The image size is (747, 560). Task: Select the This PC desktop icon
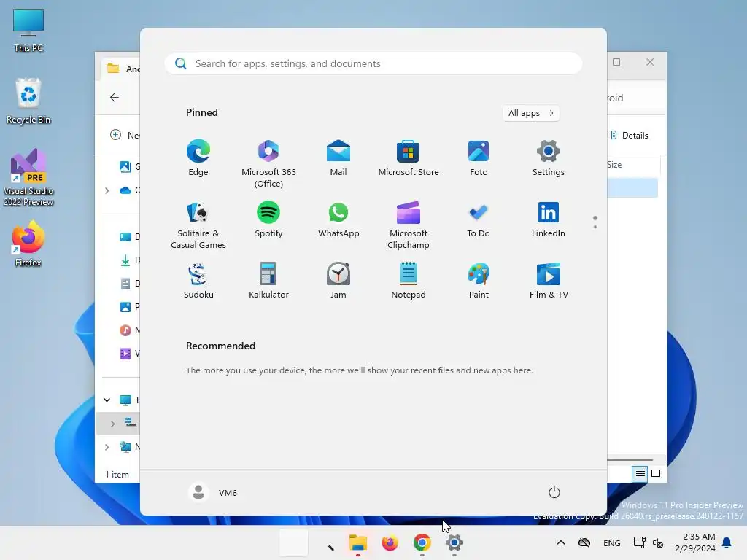coord(28,31)
